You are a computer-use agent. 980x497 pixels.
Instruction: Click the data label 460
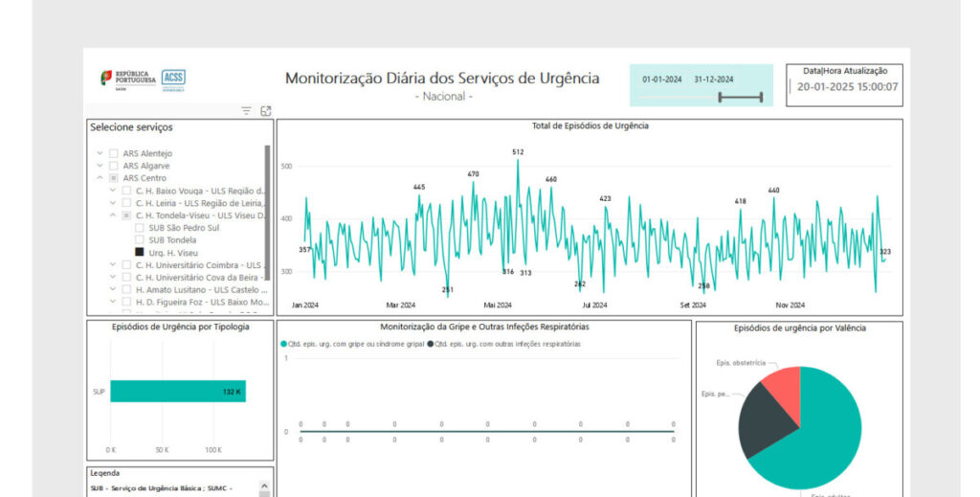550,179
